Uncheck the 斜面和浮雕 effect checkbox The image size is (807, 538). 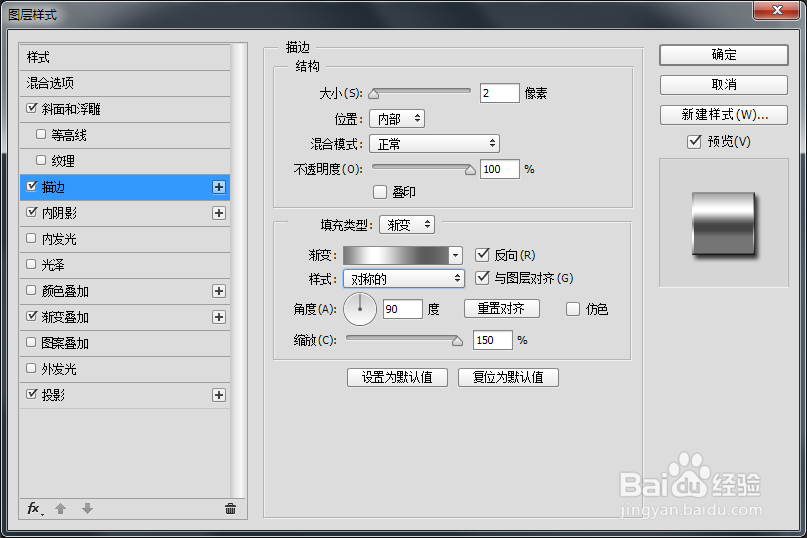pyautogui.click(x=32, y=108)
